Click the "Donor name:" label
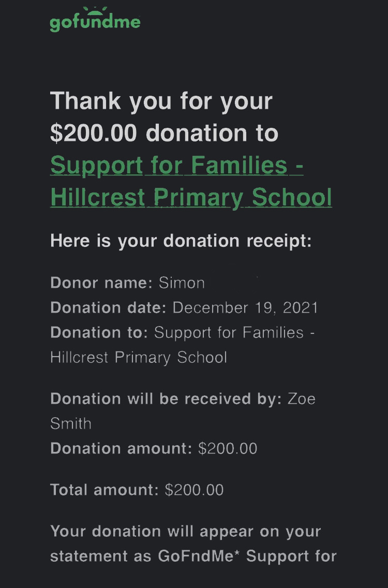Image resolution: width=388 pixels, height=588 pixels. tap(101, 283)
